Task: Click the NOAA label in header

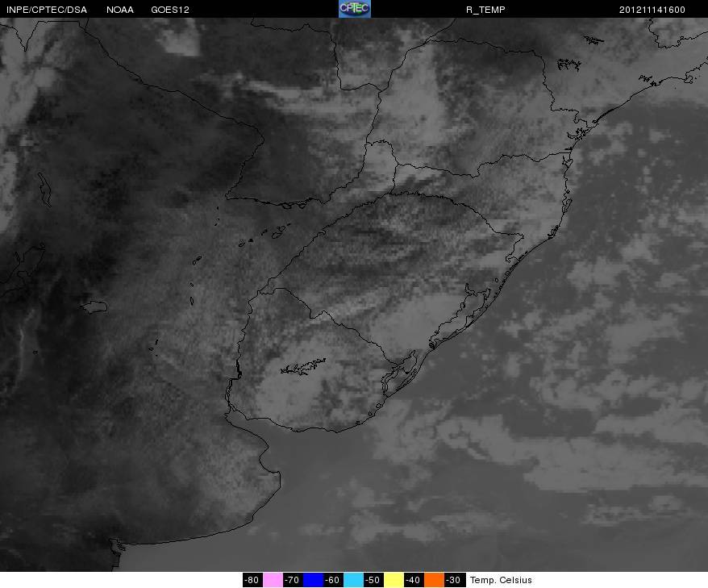Action: point(120,10)
